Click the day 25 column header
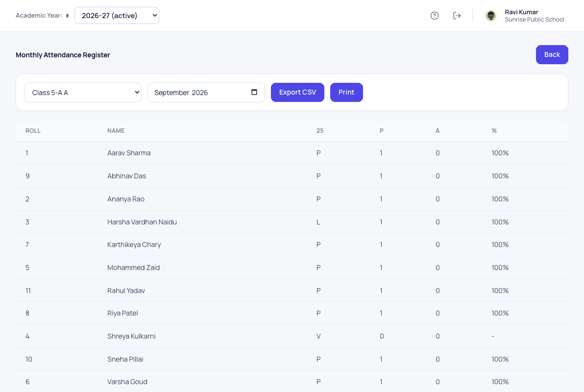This screenshot has width=584, height=392. [x=320, y=131]
